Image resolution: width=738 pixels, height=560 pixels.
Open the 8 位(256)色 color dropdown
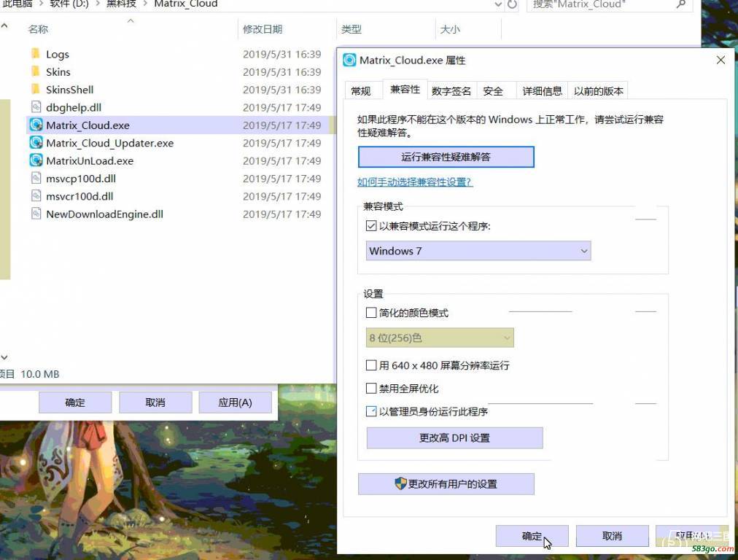pyautogui.click(x=440, y=338)
